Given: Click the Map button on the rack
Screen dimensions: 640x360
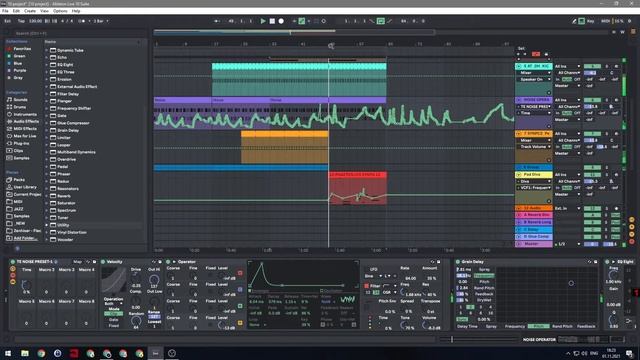Looking at the screenshot, I should pyautogui.click(x=77, y=262).
